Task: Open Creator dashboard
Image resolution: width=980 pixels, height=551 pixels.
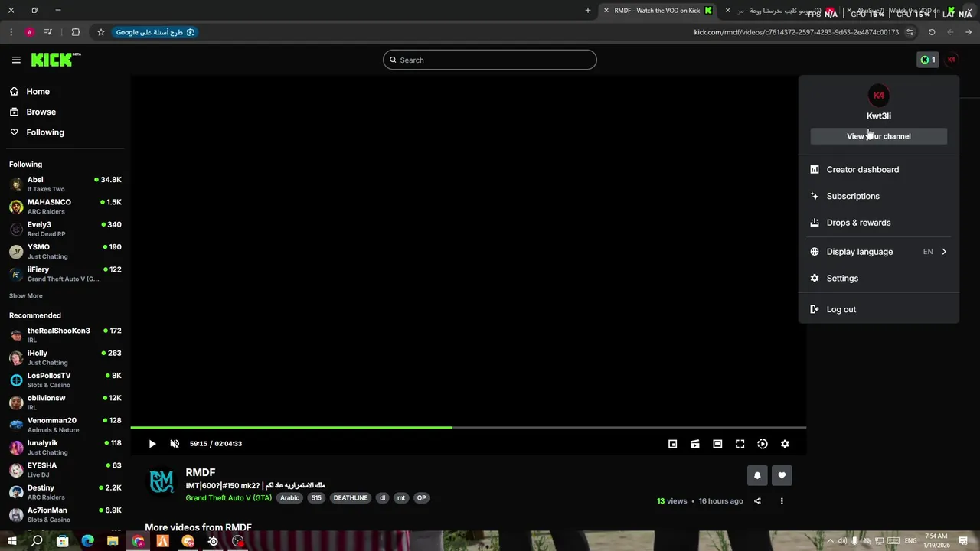Action: tap(879, 170)
